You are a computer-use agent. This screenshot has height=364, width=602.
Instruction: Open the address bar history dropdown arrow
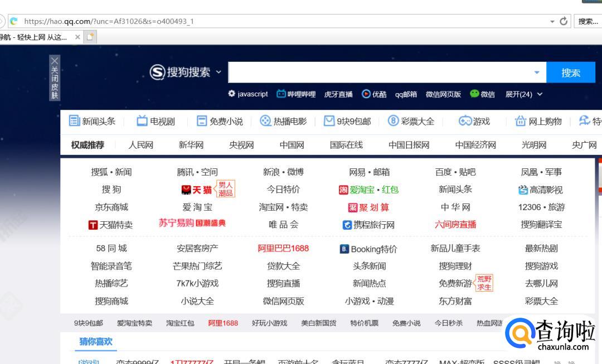(552, 22)
